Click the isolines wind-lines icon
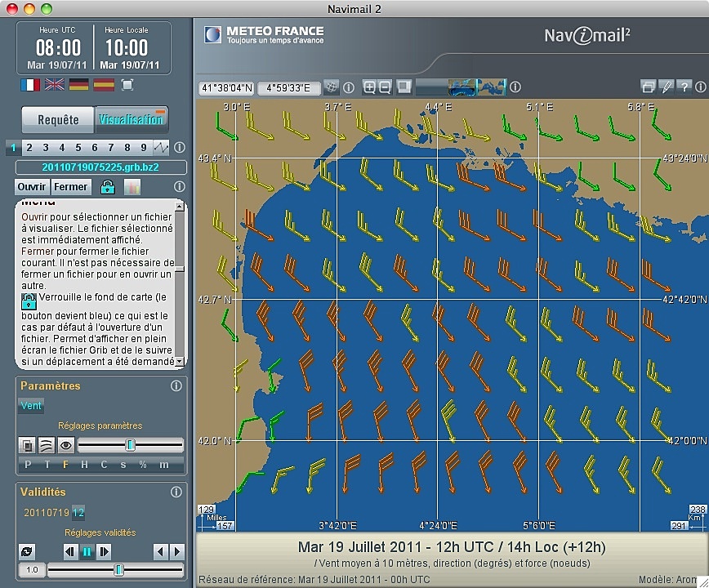 (46, 445)
